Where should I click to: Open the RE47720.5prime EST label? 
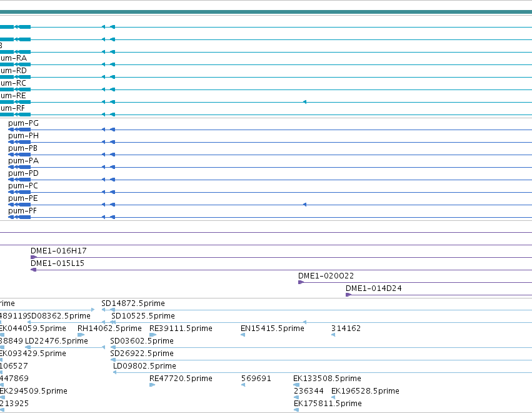[181, 379]
